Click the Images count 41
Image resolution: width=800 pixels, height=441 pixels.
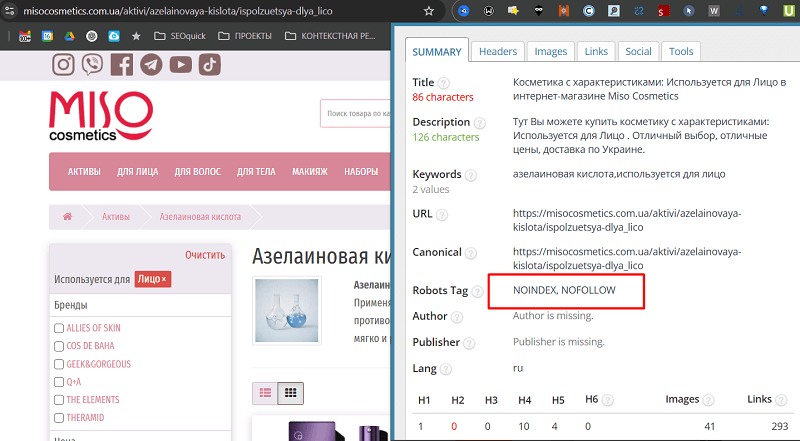point(709,426)
